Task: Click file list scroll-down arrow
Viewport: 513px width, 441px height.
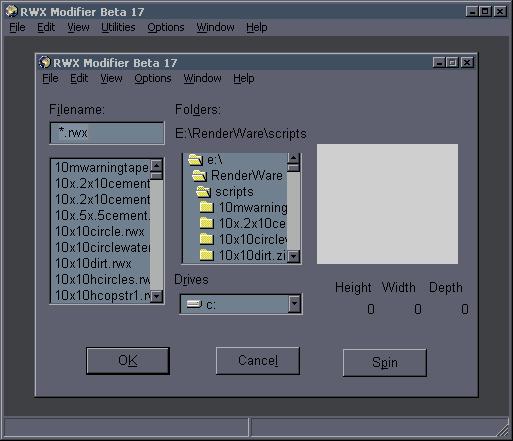Action: click(x=156, y=296)
